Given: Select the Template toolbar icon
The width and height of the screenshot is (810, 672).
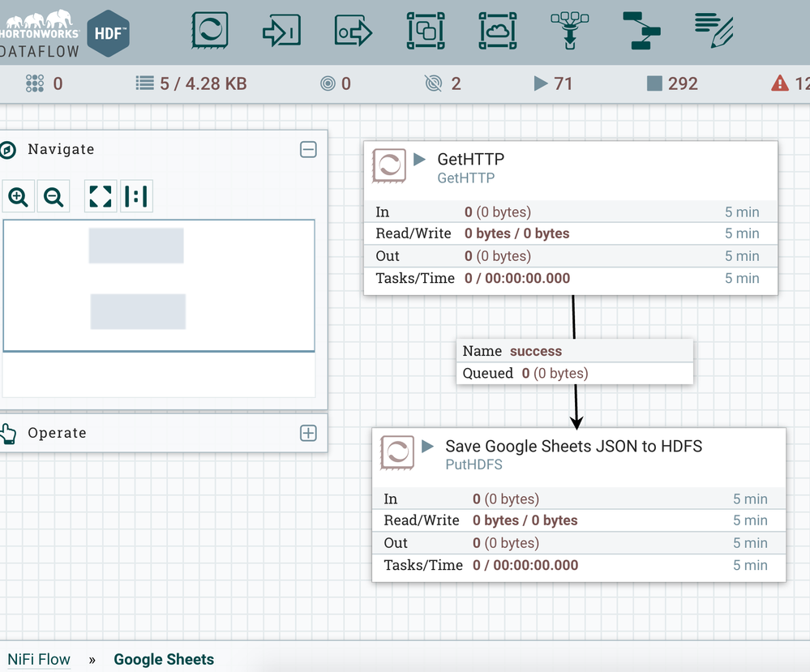Looking at the screenshot, I should point(641,31).
